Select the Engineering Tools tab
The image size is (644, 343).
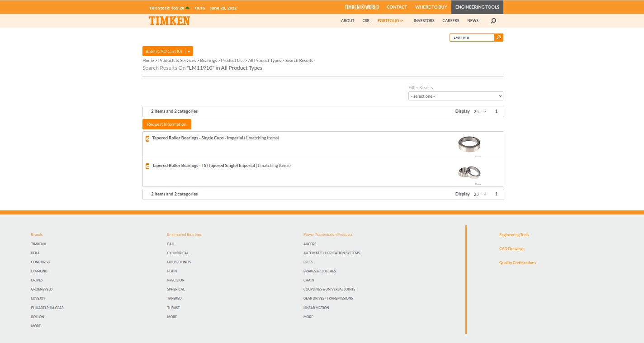477,7
